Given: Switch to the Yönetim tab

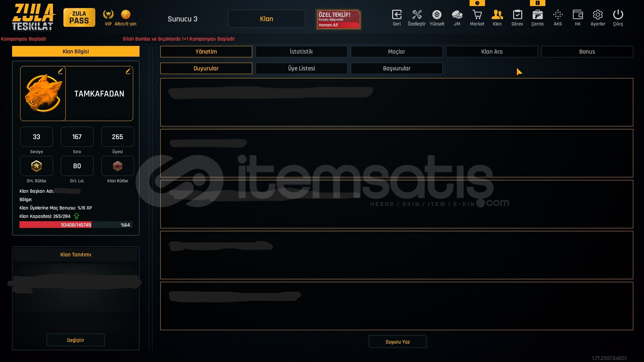Looking at the screenshot, I should point(206,52).
